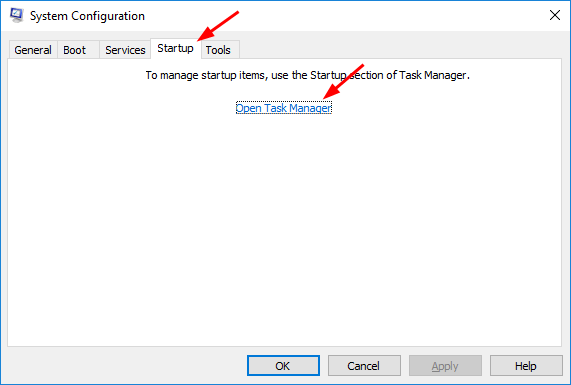Click the 'To manage startup items' sentence
Viewport: 571px width, 385px height.
click(x=308, y=75)
